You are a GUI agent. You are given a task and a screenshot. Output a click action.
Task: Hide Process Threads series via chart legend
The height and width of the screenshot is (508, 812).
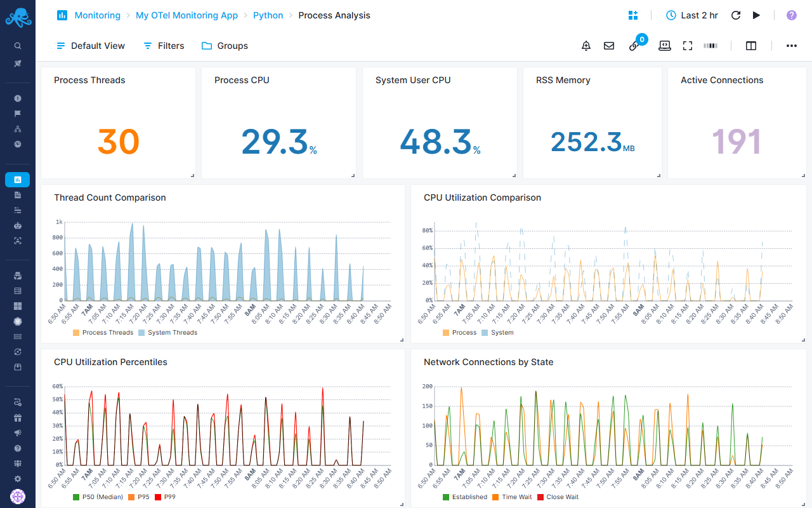pyautogui.click(x=107, y=332)
